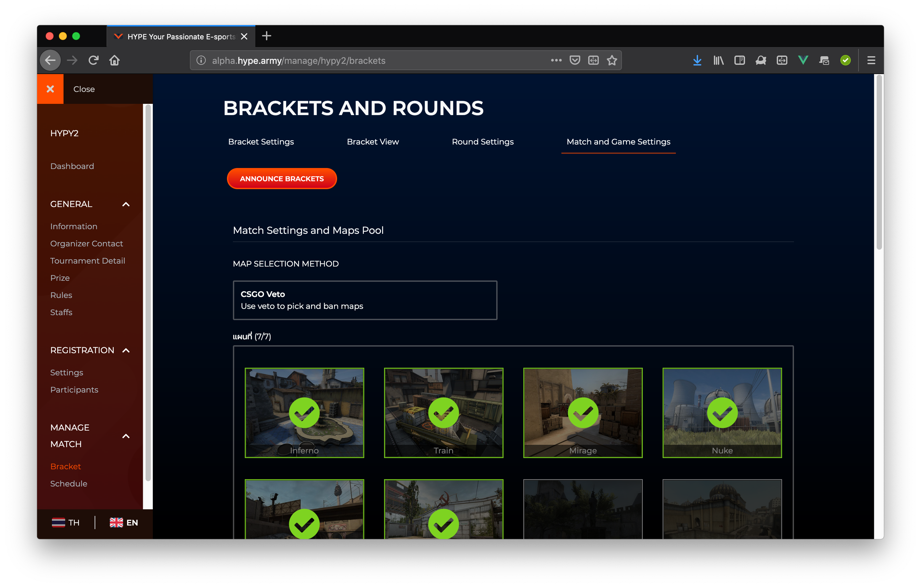
Task: Open a new browser tab
Action: pos(267,36)
